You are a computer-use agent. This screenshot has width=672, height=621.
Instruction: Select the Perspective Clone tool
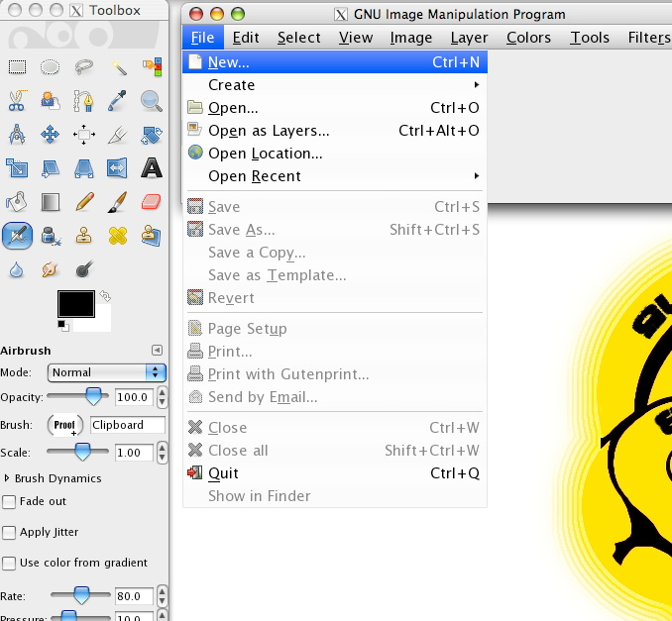point(152,236)
